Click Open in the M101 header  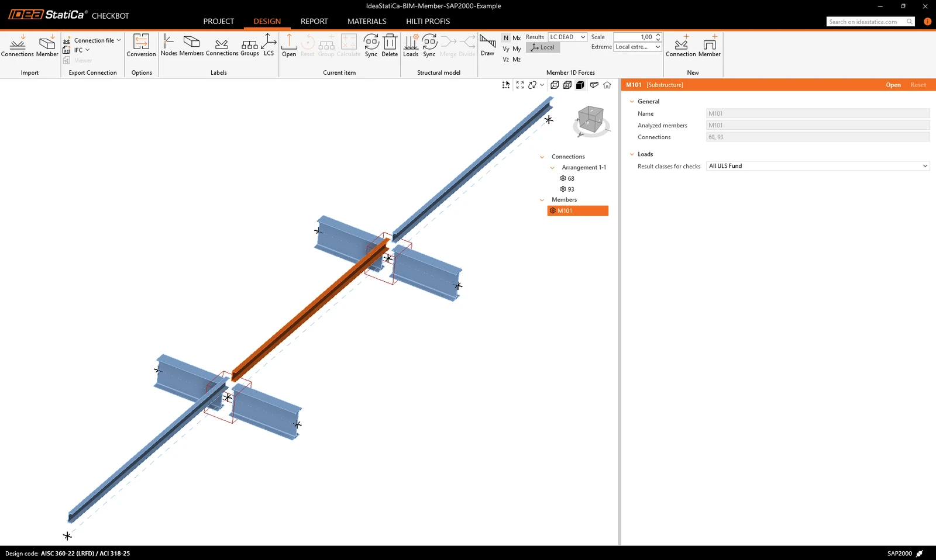point(893,85)
